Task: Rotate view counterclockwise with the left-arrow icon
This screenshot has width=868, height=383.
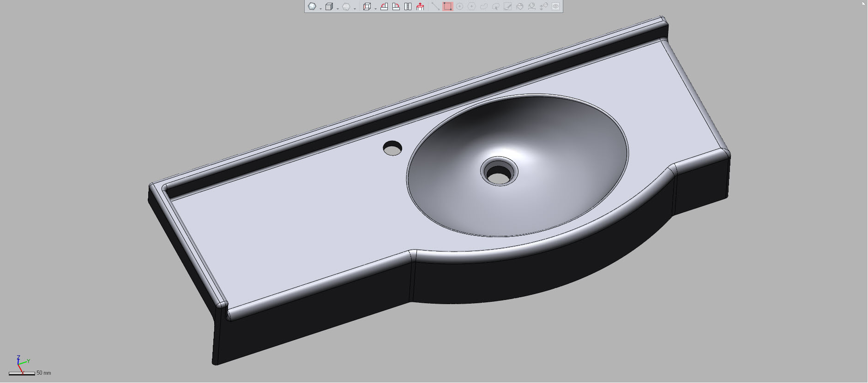Action: (384, 6)
